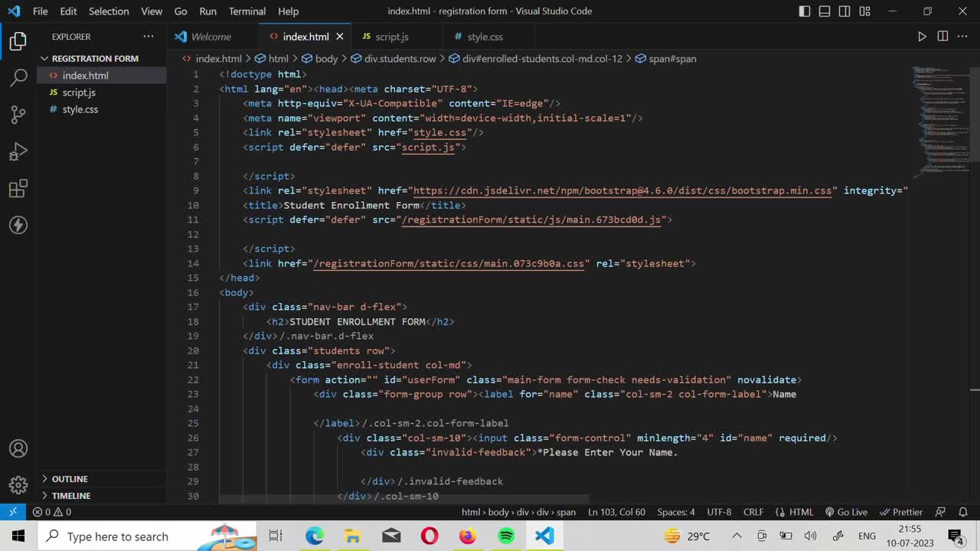Open notifications bell in status bar

963,512
